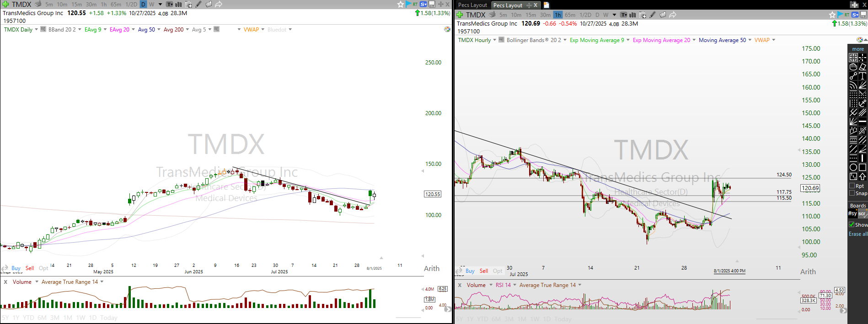
Task: Enable the Snap checkbox in drawing toolbar
Action: [x=852, y=193]
